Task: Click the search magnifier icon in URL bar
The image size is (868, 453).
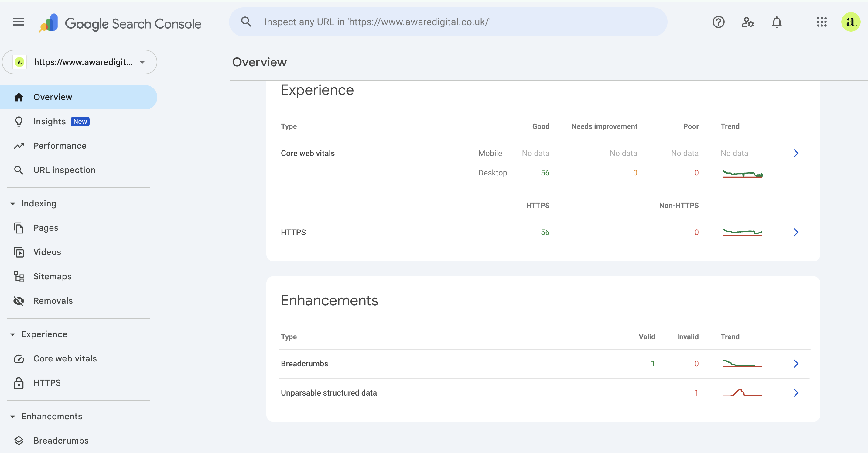Action: click(x=246, y=22)
